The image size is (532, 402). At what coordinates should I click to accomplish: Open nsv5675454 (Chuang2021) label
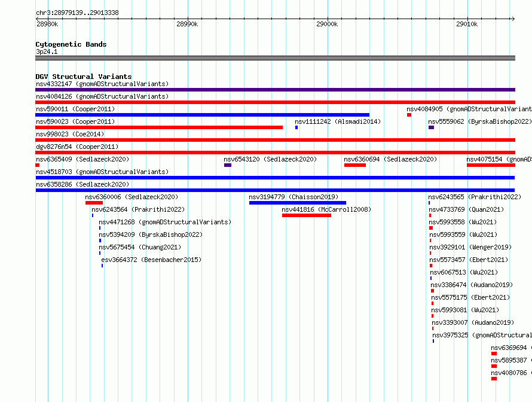coord(140,247)
